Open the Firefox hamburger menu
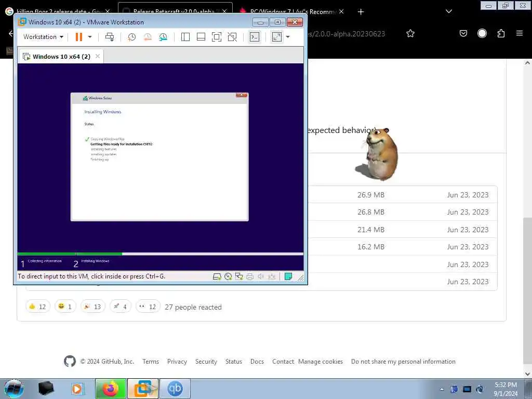Image resolution: width=532 pixels, height=399 pixels. [x=520, y=33]
